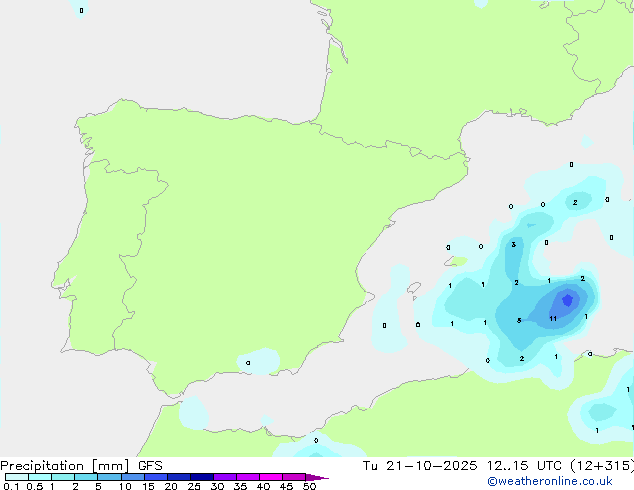Screen dimensions: 634x490
Task: Select the 5–10 mm legend color box
Action: (x=109, y=477)
